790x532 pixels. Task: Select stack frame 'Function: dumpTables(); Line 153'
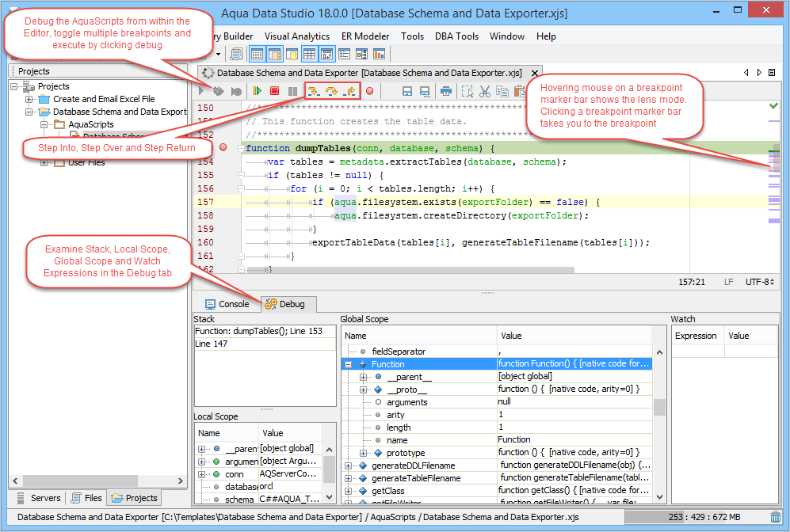[x=265, y=331]
